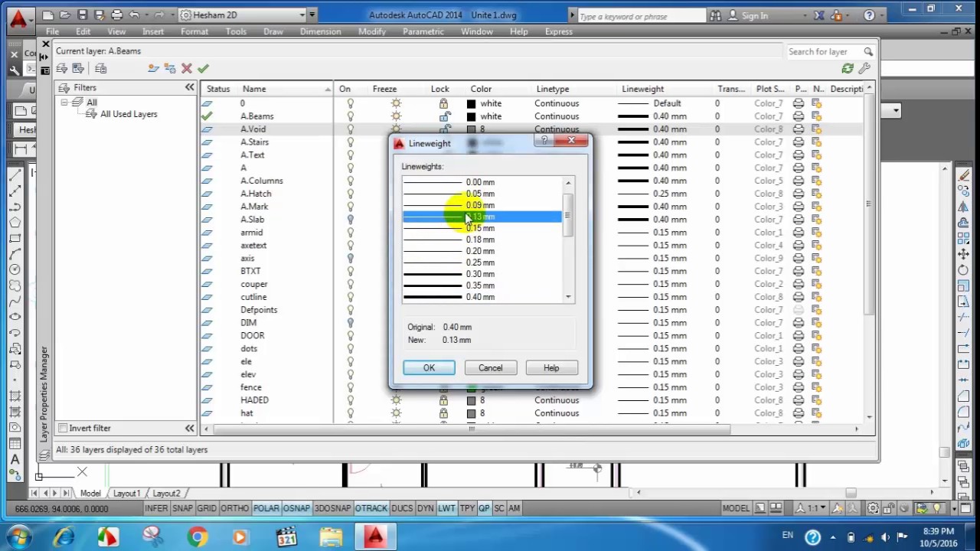Screen dimensions: 980x551
Task: Open the Parametric menu
Action: (x=423, y=31)
